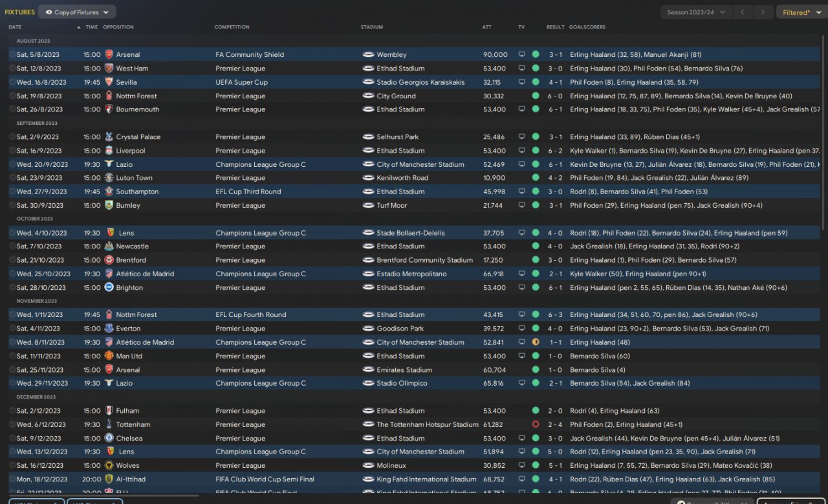Click the Man Utd club badge
Viewport: 828px width, 504px height.
109,356
